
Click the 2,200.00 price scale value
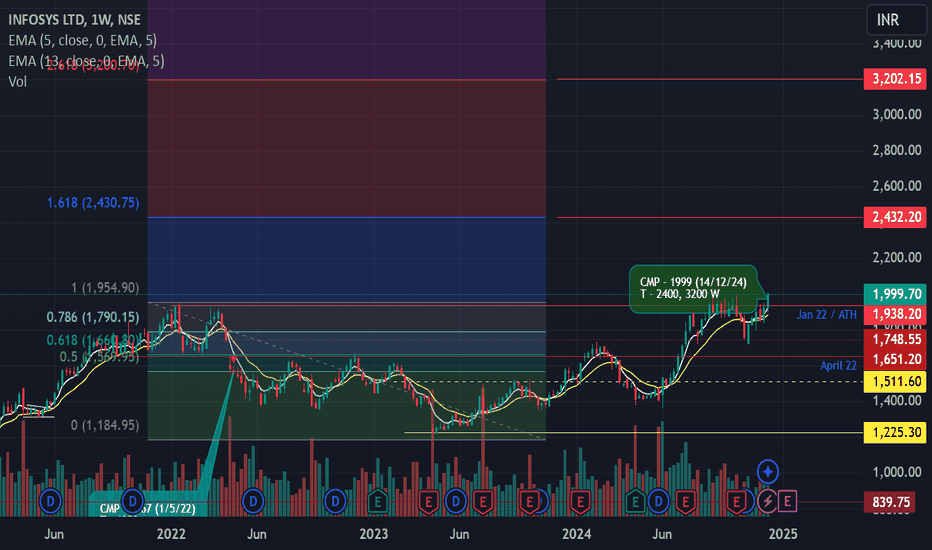[x=897, y=257]
